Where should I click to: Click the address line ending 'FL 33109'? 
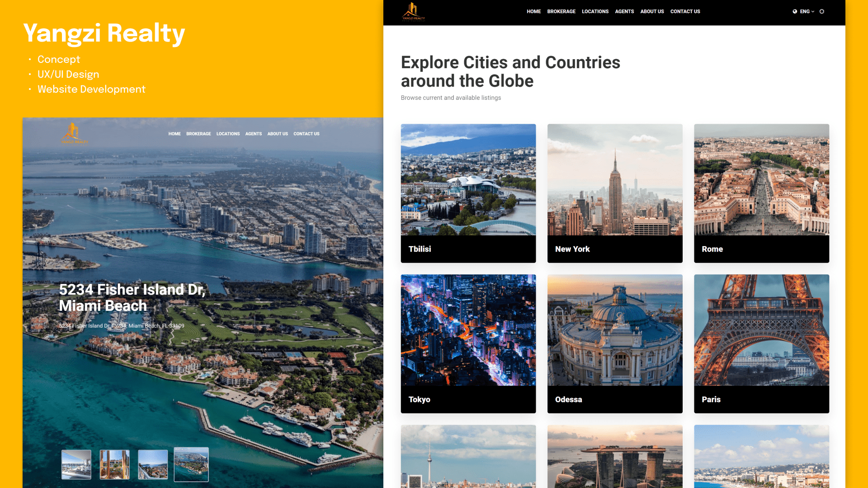click(122, 326)
